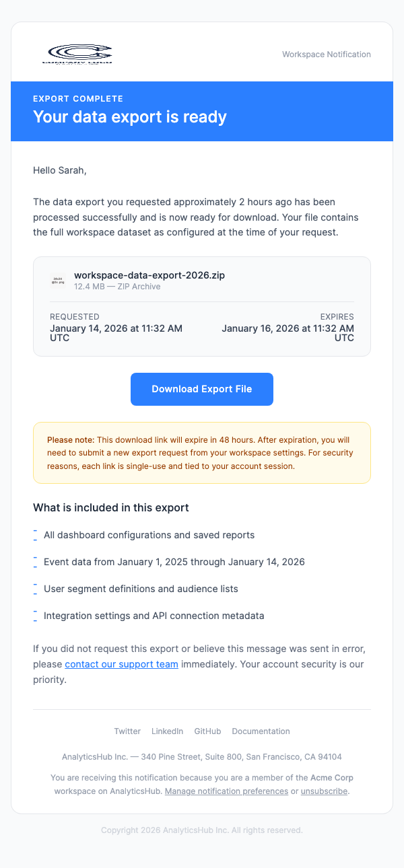The height and width of the screenshot is (868, 404).
Task: Click checkmark next to integration settings item
Action: (x=35, y=615)
